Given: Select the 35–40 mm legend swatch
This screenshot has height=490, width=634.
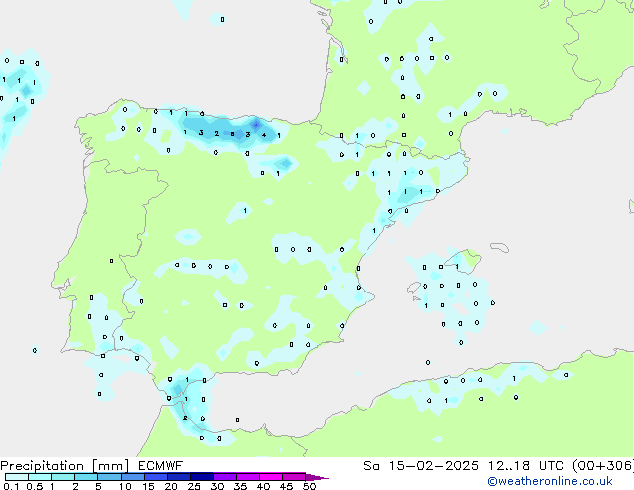Looking at the screenshot, I should tap(248, 477).
